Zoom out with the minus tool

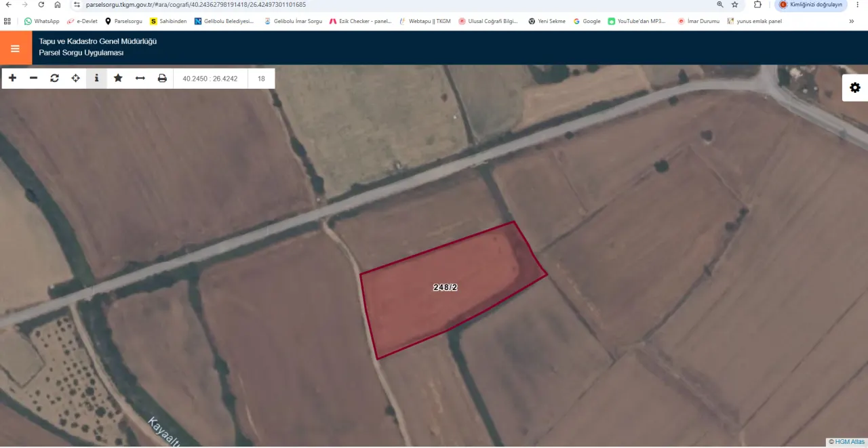click(33, 78)
